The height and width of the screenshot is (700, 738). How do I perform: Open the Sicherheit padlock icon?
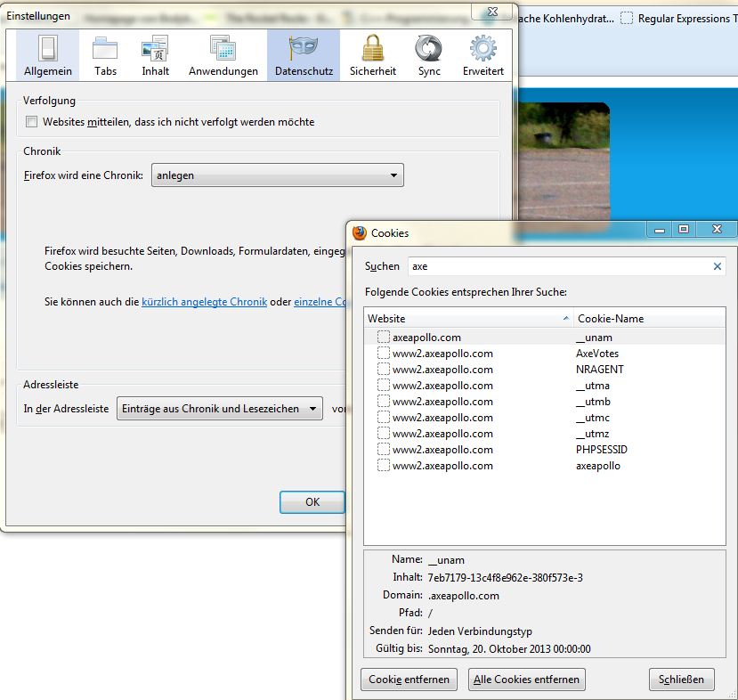[x=373, y=55]
